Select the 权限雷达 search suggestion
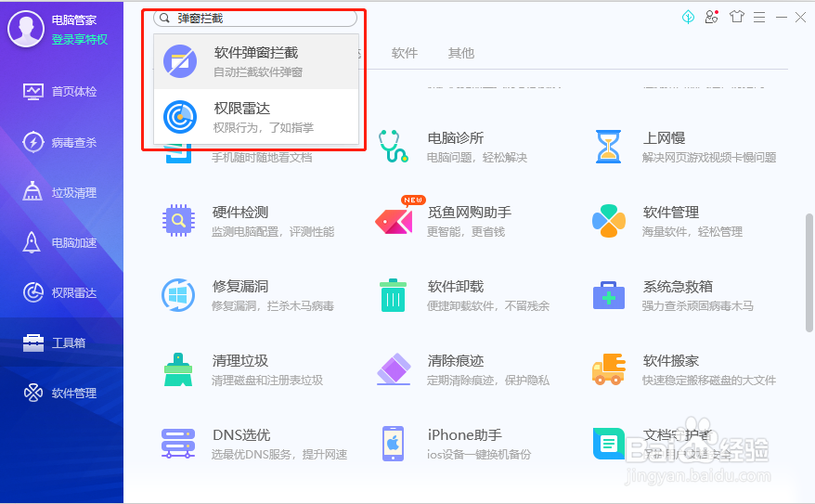 256,117
